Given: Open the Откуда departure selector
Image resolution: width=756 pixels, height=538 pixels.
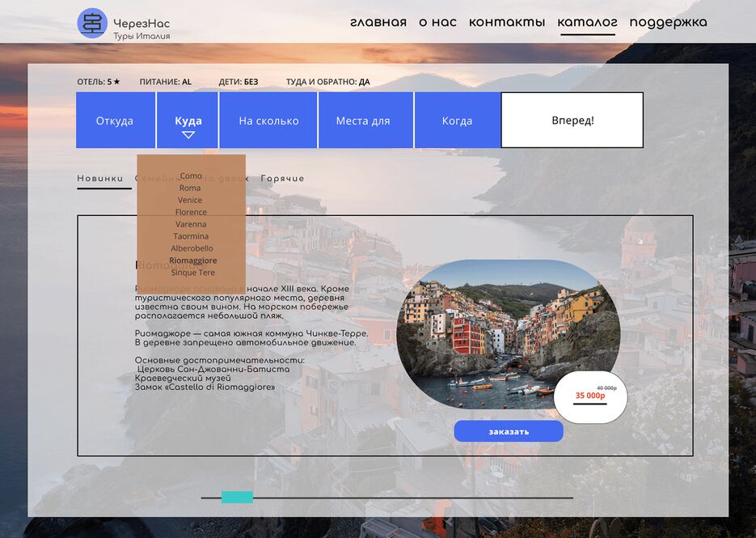Looking at the screenshot, I should (116, 121).
